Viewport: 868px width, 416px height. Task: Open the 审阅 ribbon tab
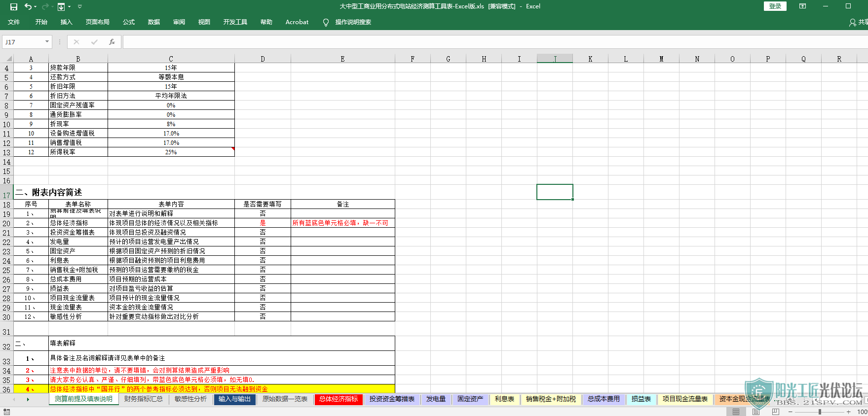179,22
